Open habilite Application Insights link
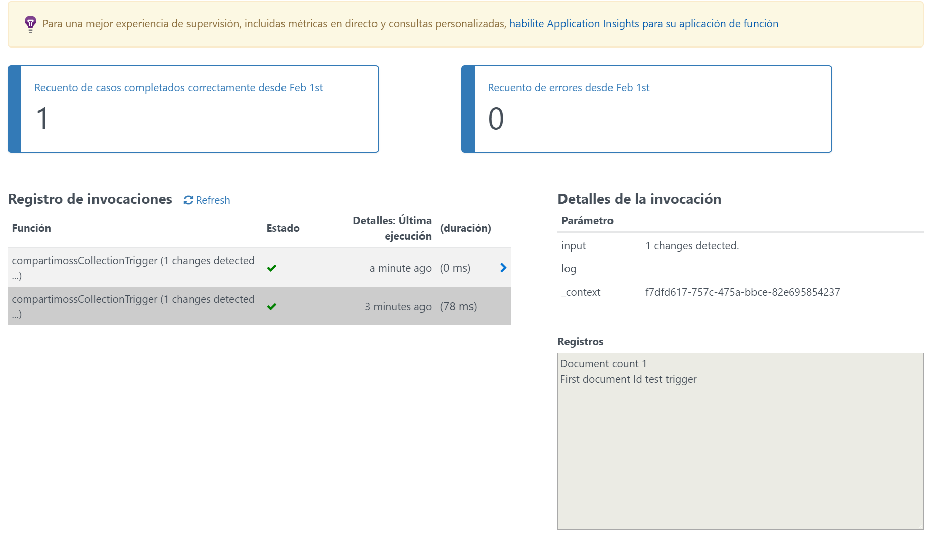941x560 pixels. tap(644, 23)
